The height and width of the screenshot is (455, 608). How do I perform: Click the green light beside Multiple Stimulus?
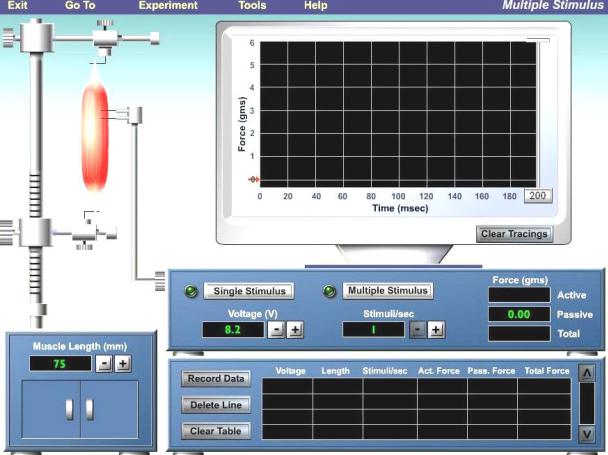[330, 291]
